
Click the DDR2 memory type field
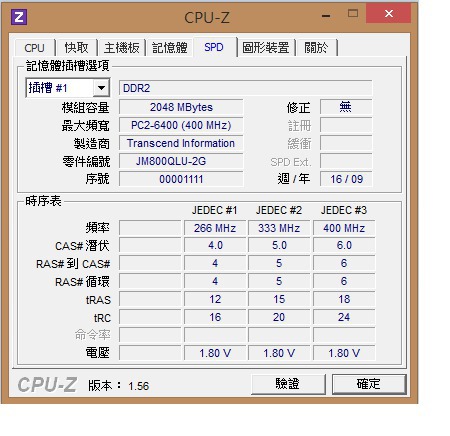click(245, 88)
